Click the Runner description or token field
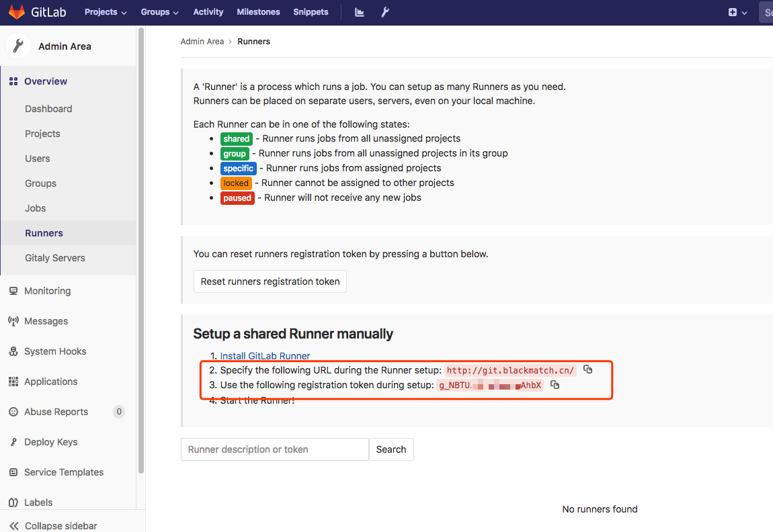This screenshot has height=532, width=773. point(274,449)
